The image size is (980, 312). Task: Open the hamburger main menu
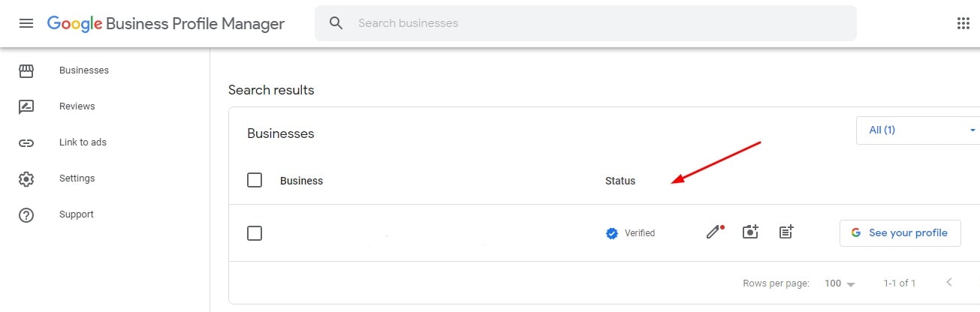pyautogui.click(x=26, y=23)
